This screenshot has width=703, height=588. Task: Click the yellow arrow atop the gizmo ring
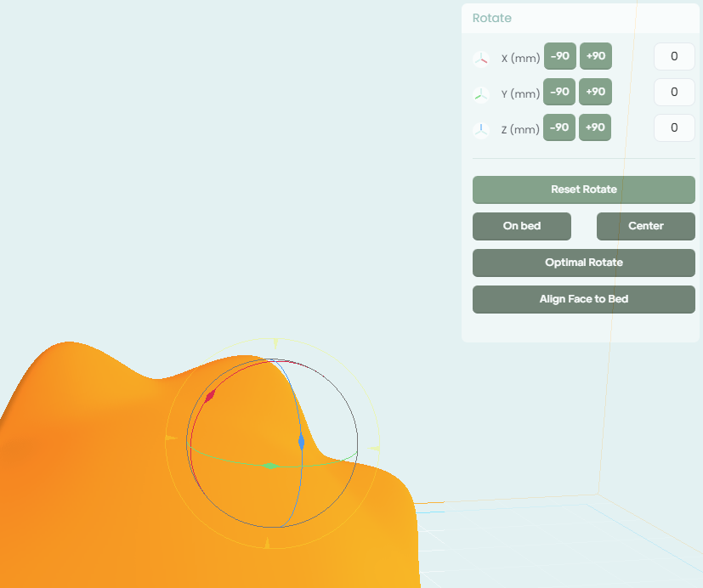click(275, 342)
